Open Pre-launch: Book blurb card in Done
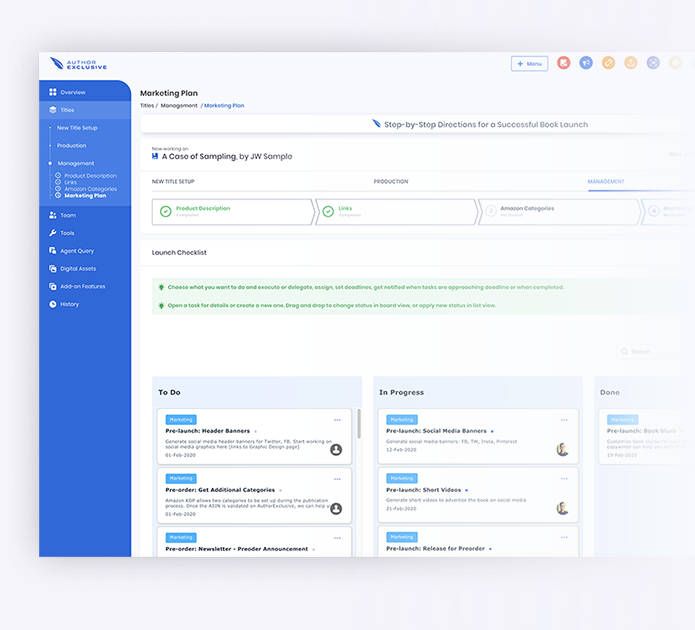695x630 pixels. click(x=641, y=431)
